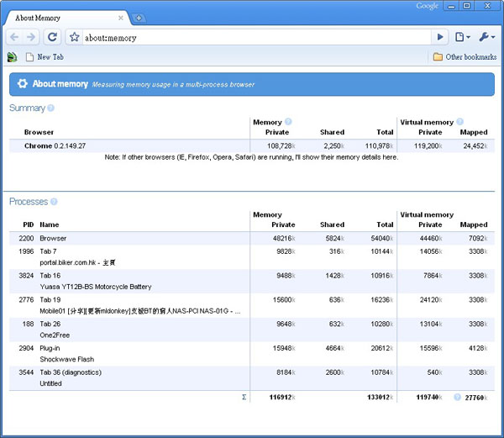Viewport: 504px width, 438px height.
Task: Click the green icon on the bookmarks bar
Action: coord(12,57)
